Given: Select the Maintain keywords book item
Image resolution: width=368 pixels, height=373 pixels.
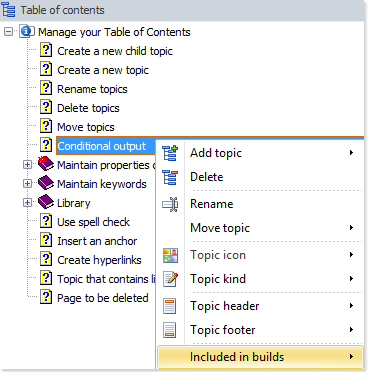Looking at the screenshot, I should 102,184.
